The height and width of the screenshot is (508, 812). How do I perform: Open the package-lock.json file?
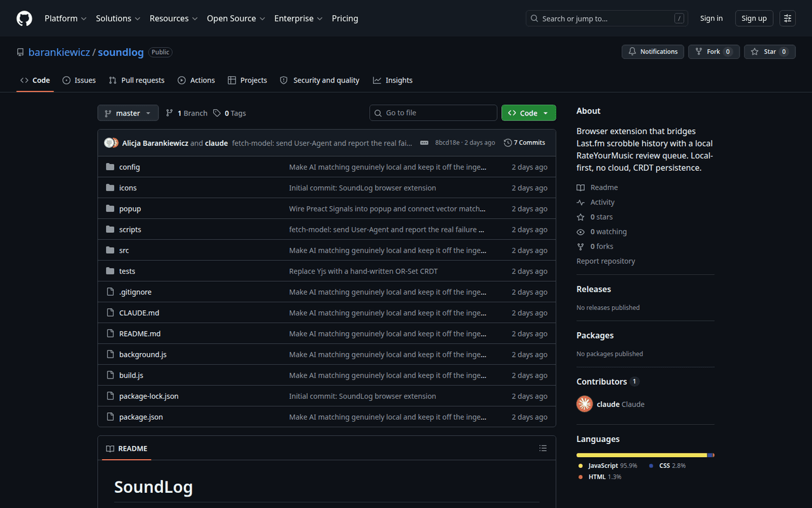pos(149,396)
